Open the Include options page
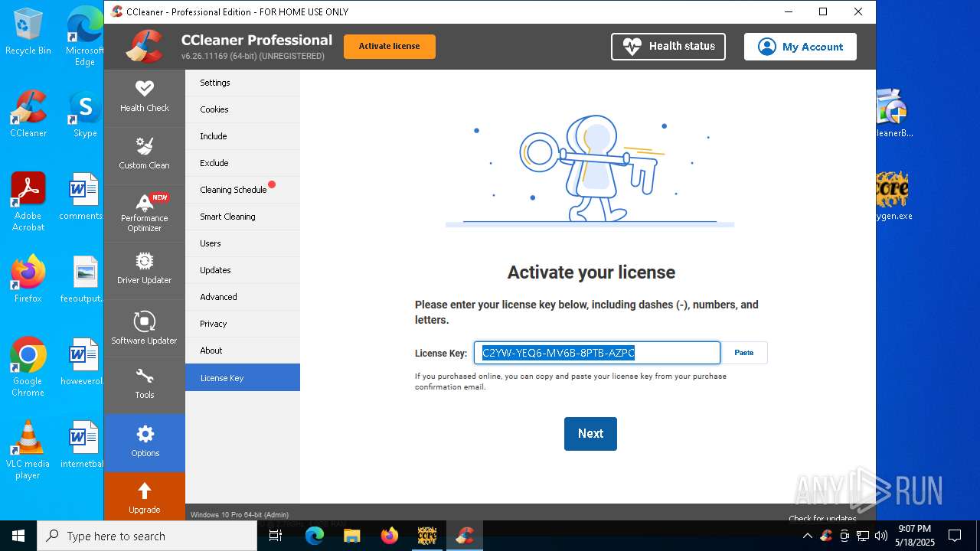This screenshot has height=551, width=980. (x=243, y=136)
